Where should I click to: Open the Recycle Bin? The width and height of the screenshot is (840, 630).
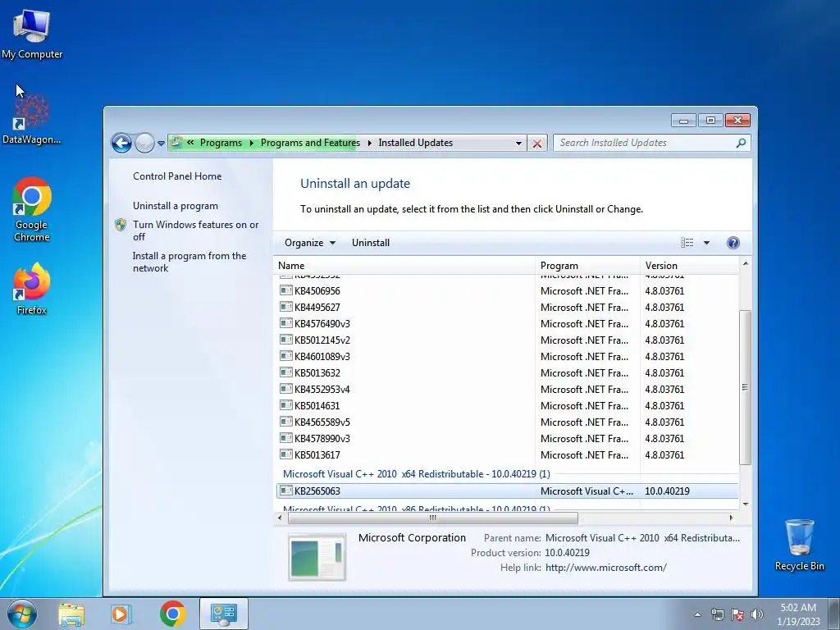pyautogui.click(x=799, y=545)
